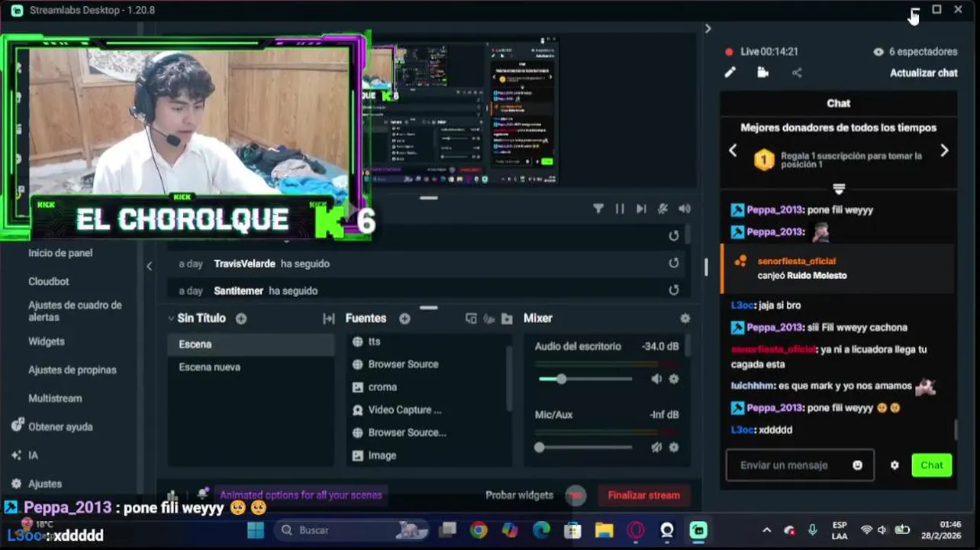Click the green Chat send button
The image size is (980, 550).
click(931, 465)
